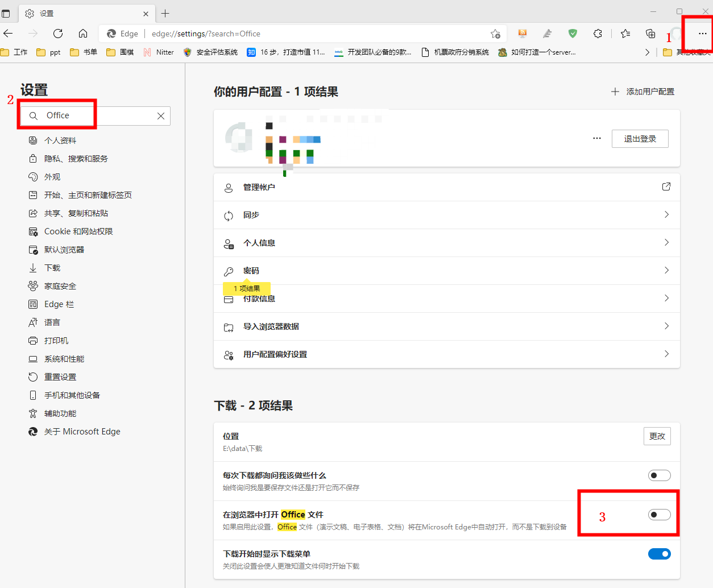Click 更改 to change download location
This screenshot has height=588, width=713.
coord(657,436)
